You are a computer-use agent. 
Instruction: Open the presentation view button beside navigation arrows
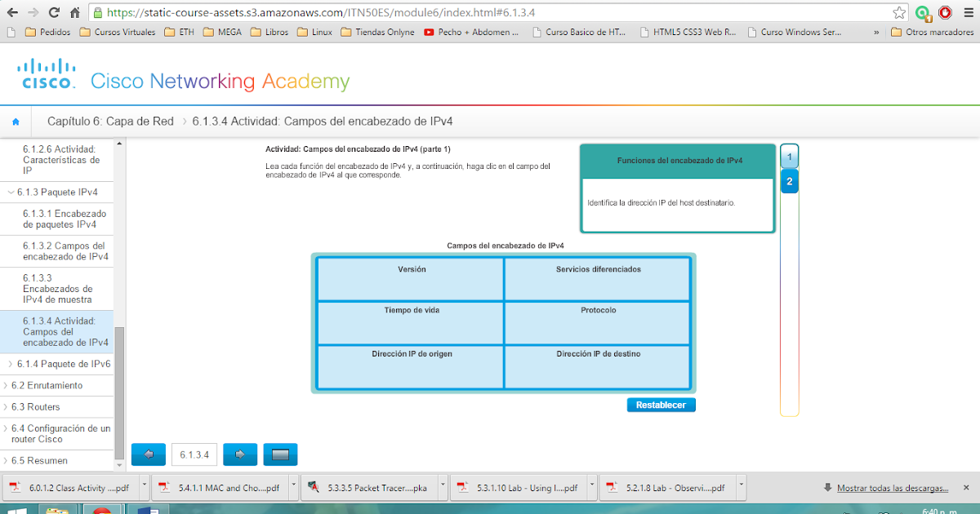coord(280,454)
